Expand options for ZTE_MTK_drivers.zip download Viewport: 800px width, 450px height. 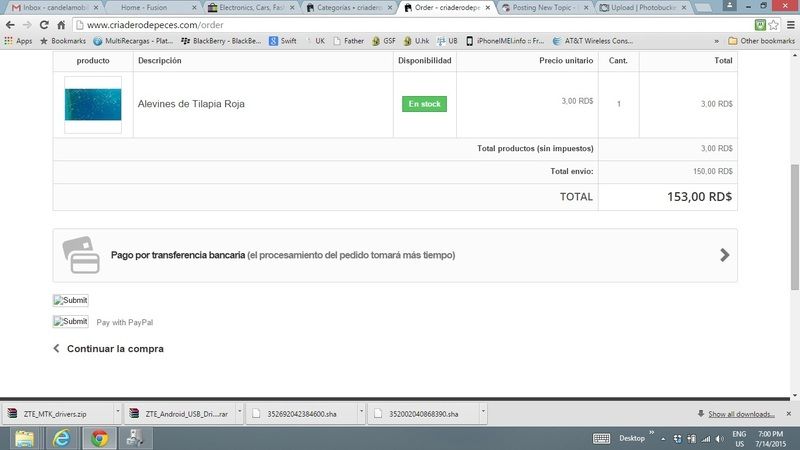tap(117, 411)
